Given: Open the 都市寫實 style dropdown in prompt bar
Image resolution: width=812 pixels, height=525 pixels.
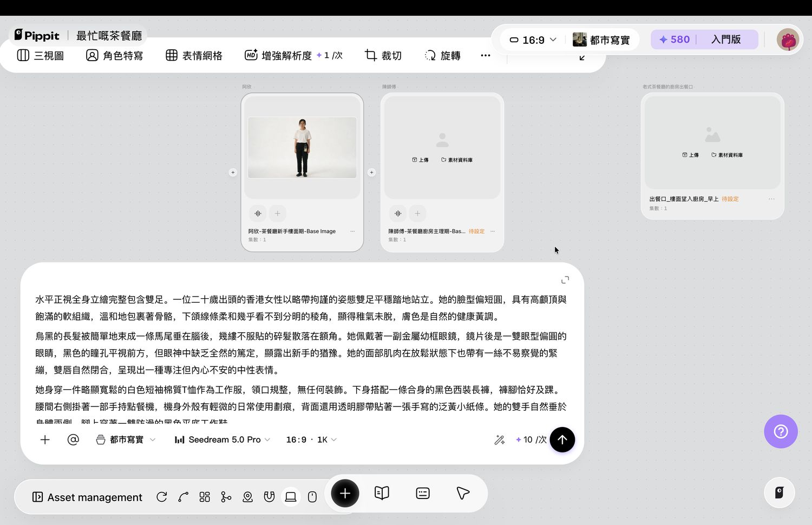Looking at the screenshot, I should pyautogui.click(x=126, y=439).
